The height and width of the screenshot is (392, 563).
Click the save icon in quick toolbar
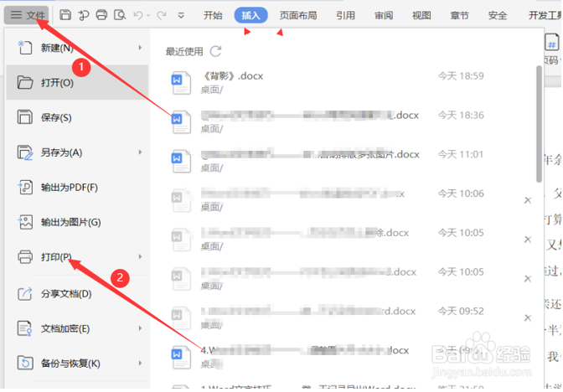point(65,15)
